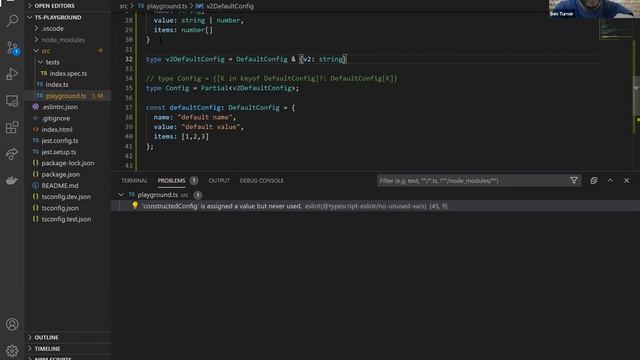Click 'const defaultConfig' on line 37
The width and height of the screenshot is (640, 360).
[183, 108]
